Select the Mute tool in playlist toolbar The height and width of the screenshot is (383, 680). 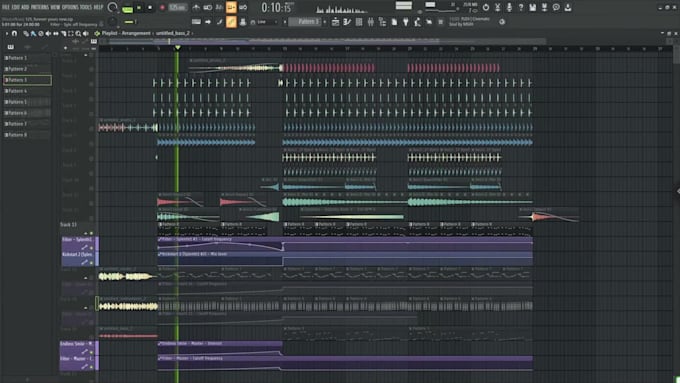tap(48, 33)
